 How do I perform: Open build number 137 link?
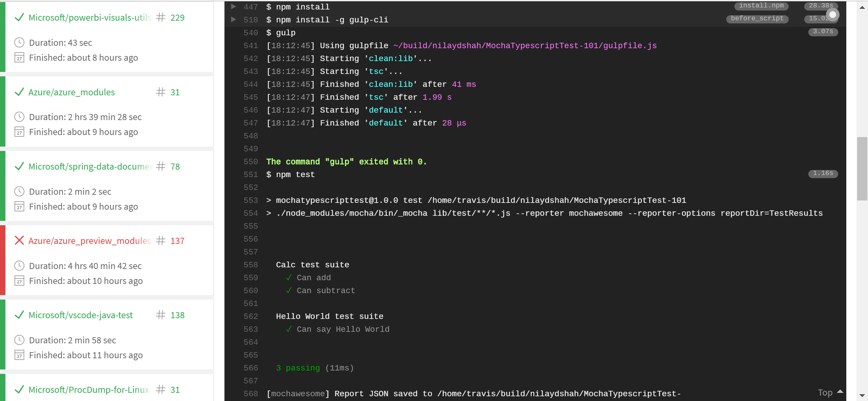click(x=177, y=241)
